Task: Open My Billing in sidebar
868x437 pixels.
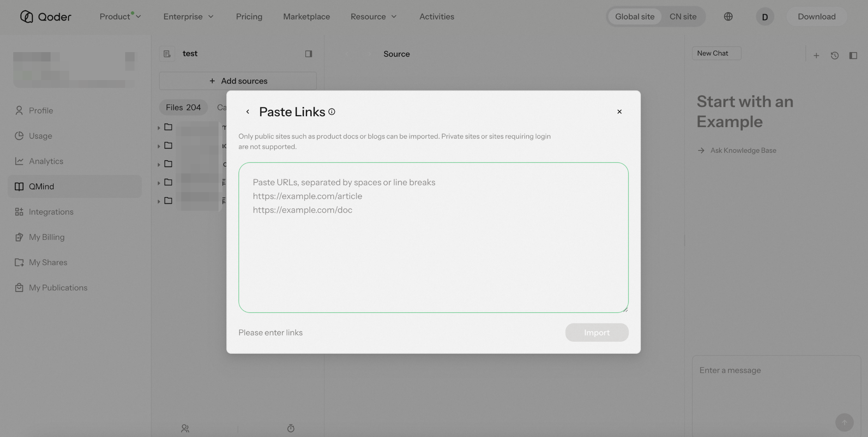Action: click(x=75, y=237)
